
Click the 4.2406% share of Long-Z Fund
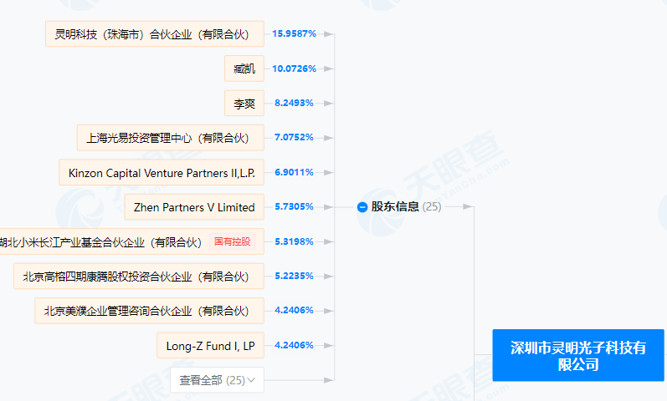pos(294,345)
